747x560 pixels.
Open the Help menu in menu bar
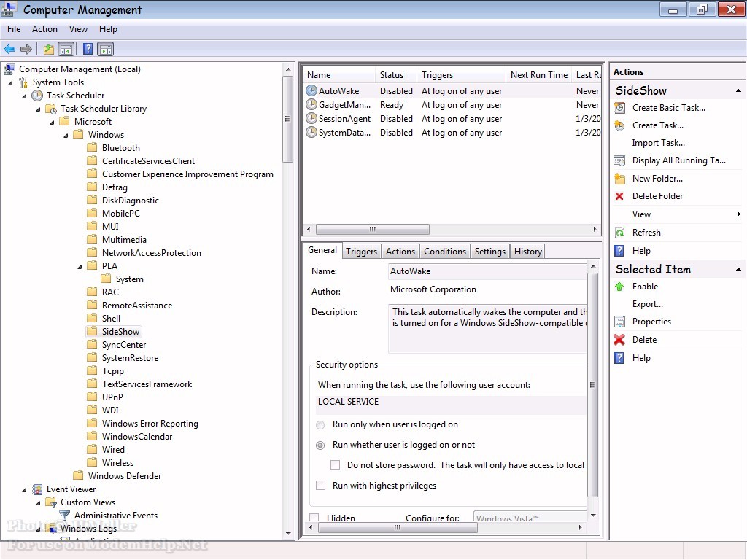(108, 29)
